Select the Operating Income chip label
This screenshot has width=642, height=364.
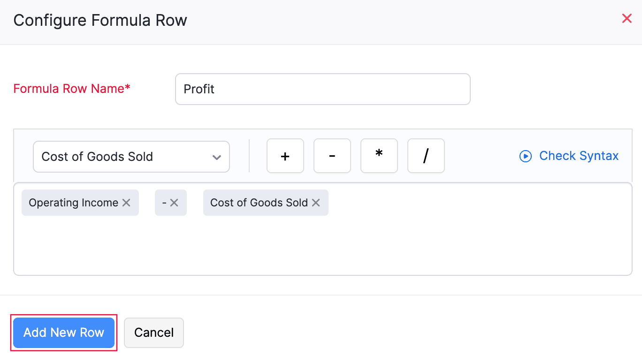(73, 203)
